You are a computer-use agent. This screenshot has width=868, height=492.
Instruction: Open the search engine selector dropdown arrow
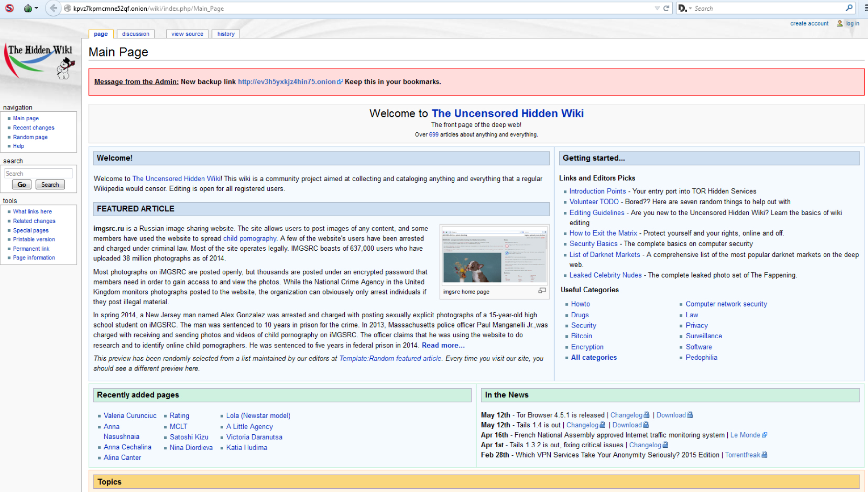pos(690,8)
